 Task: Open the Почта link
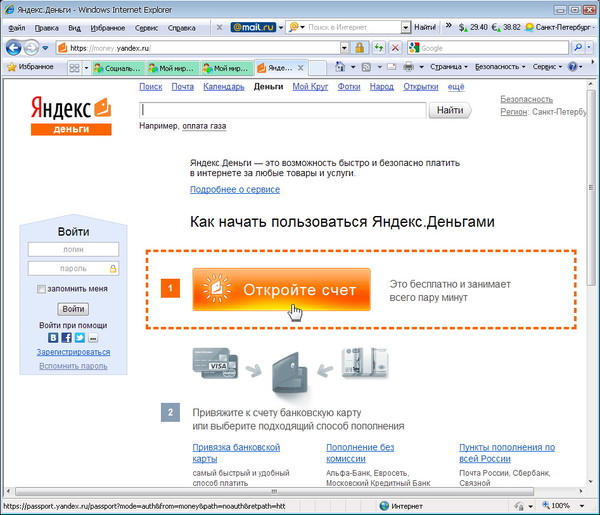(x=183, y=87)
